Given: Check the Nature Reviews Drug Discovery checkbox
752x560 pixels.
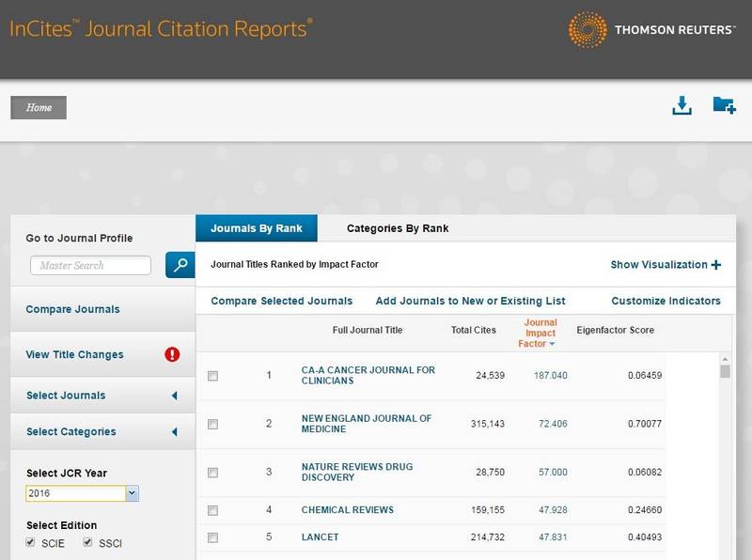Looking at the screenshot, I should pyautogui.click(x=213, y=473).
